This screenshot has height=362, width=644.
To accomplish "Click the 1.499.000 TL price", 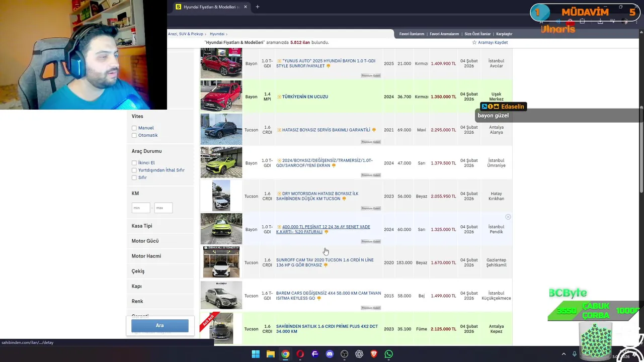I will point(443,296).
